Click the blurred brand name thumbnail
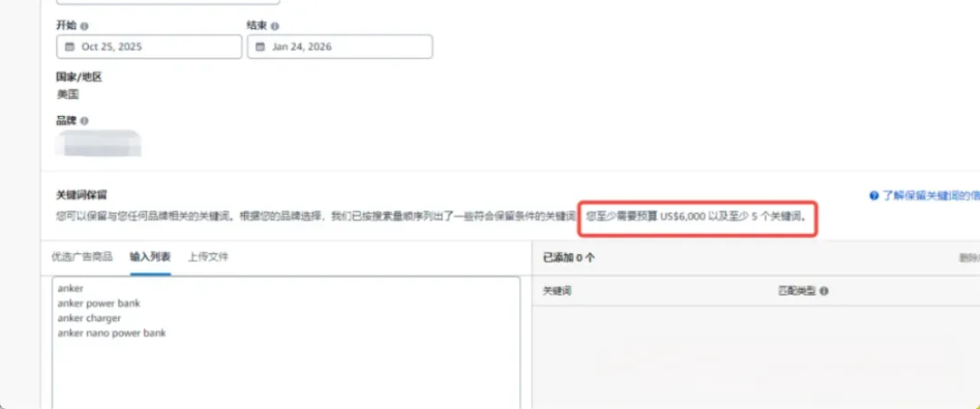This screenshot has width=980, height=409. [x=98, y=143]
